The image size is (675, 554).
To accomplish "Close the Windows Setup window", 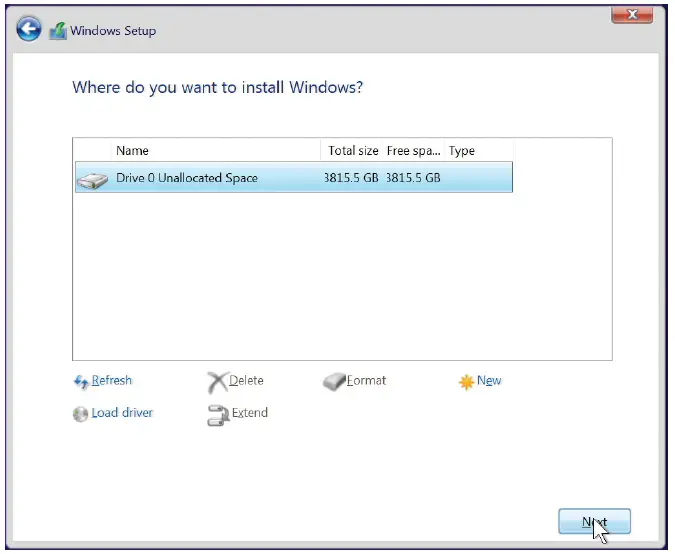I will click(x=632, y=15).
